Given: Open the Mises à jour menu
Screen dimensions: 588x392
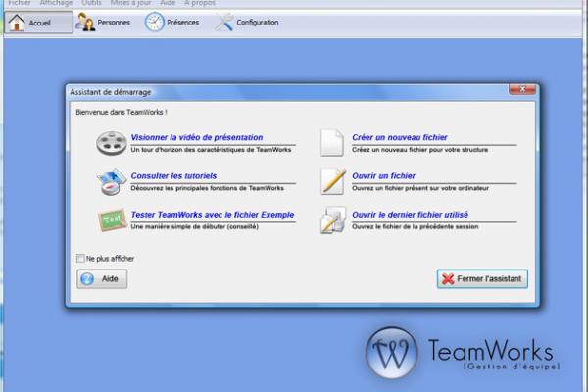Looking at the screenshot, I should pos(130,3).
